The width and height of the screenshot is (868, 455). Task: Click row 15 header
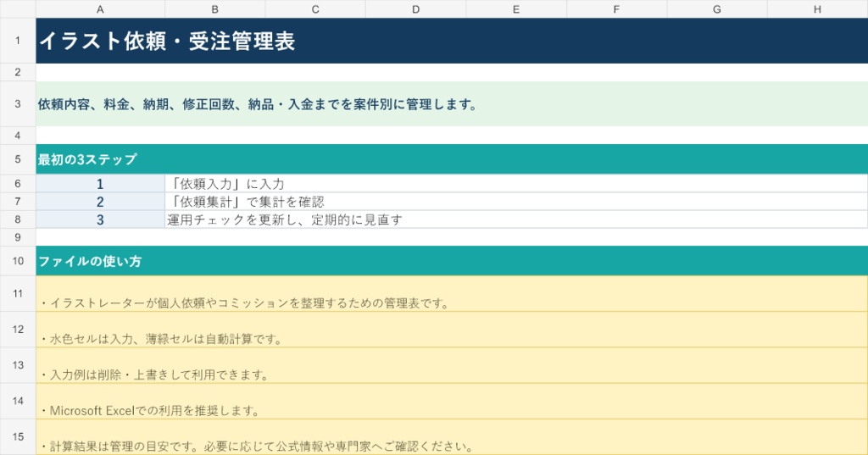point(18,436)
